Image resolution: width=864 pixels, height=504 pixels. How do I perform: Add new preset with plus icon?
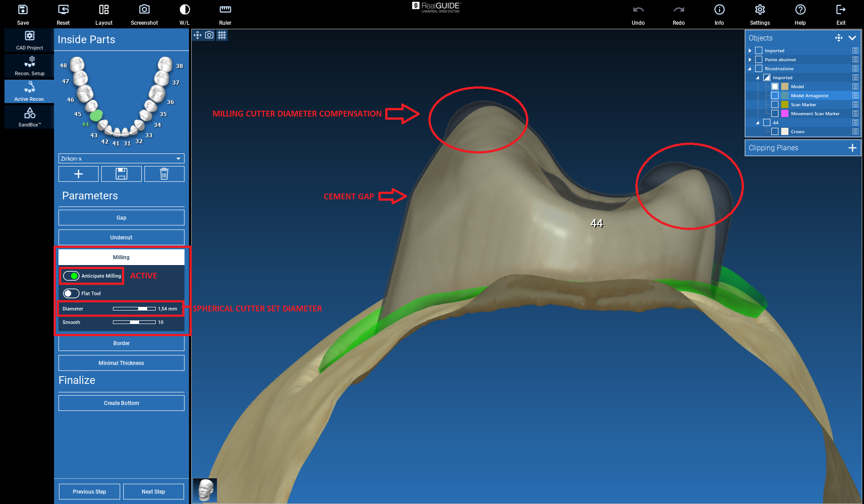pyautogui.click(x=78, y=174)
